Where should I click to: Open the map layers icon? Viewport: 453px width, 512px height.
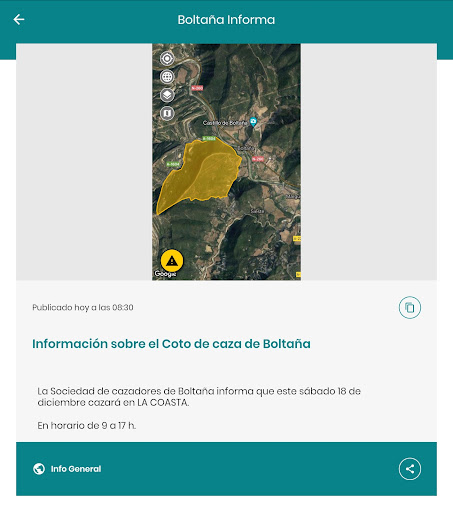coord(167,95)
